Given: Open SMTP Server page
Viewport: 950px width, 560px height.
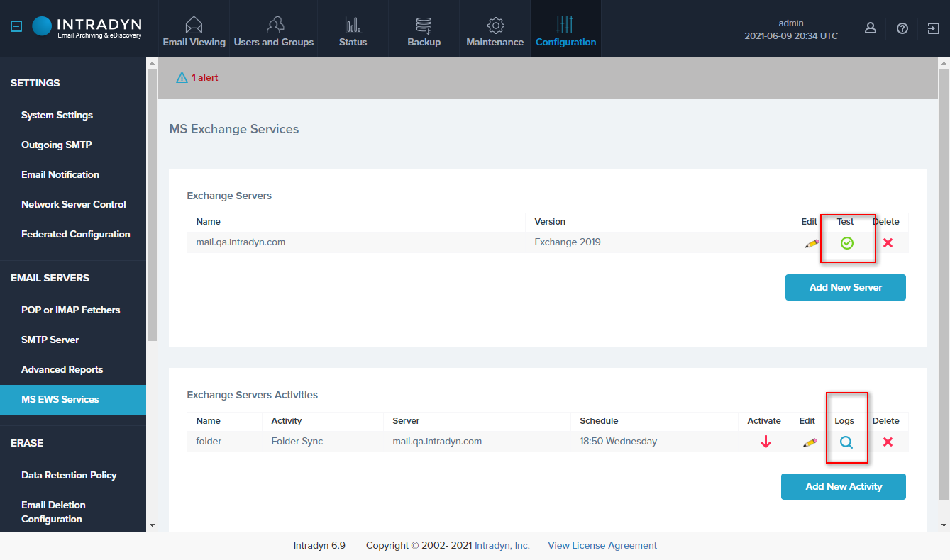Looking at the screenshot, I should 50,340.
